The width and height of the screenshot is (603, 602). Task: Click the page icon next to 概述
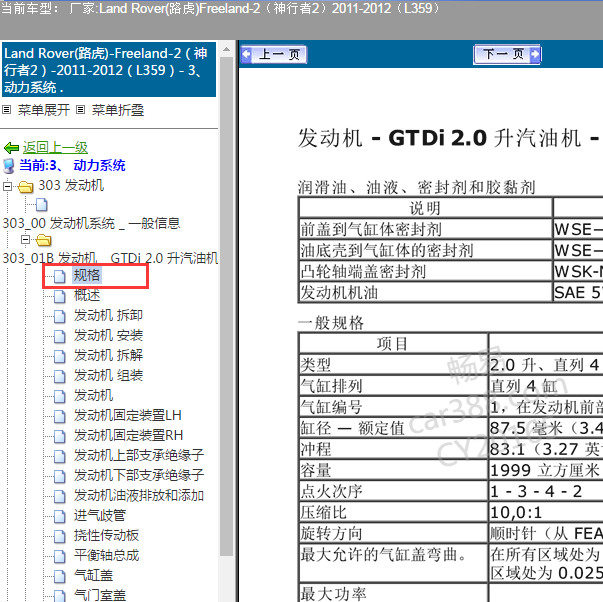[x=60, y=296]
